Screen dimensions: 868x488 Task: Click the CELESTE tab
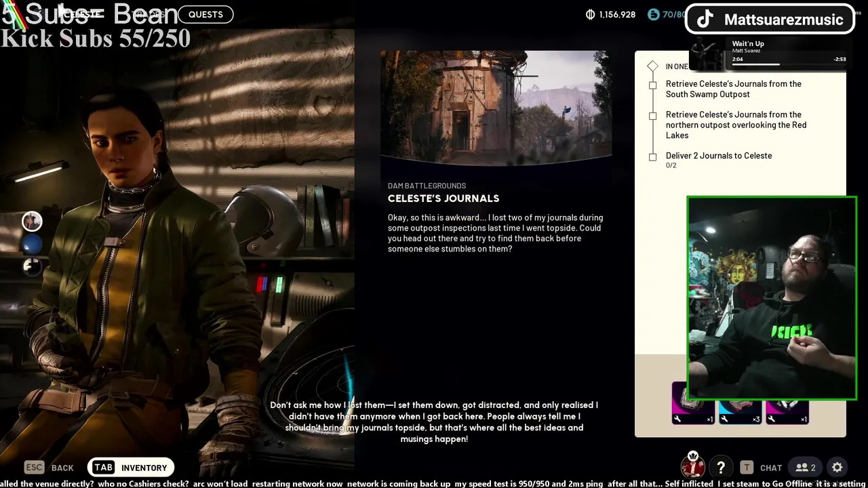(83, 14)
